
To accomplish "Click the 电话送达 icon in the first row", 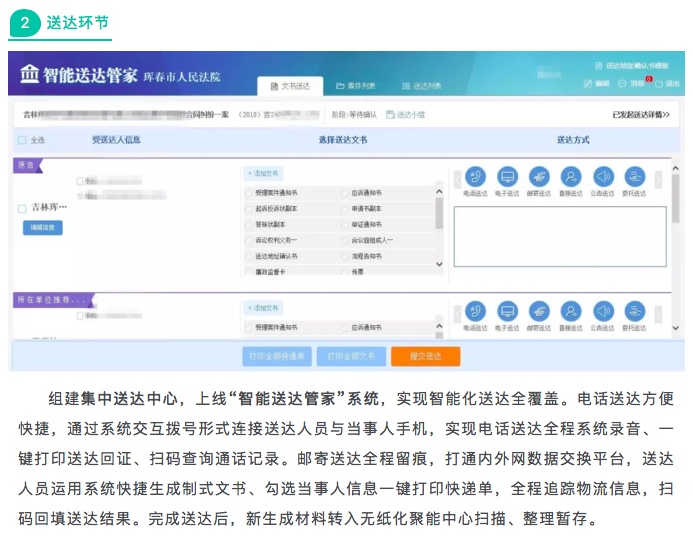I will tap(476, 177).
